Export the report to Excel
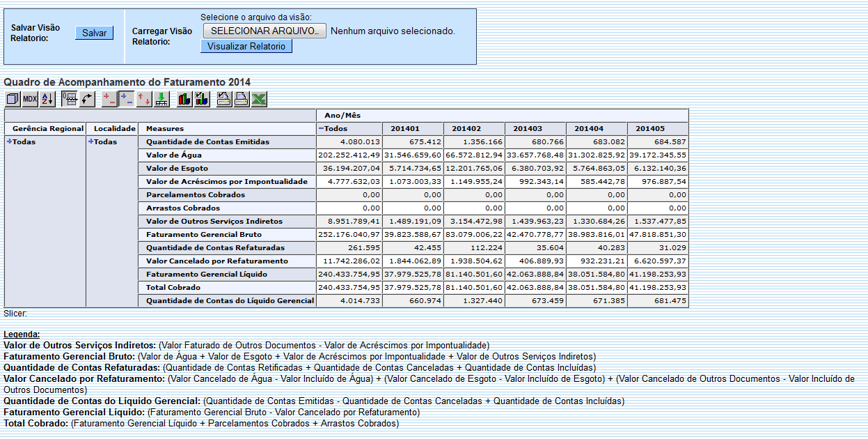 point(258,99)
